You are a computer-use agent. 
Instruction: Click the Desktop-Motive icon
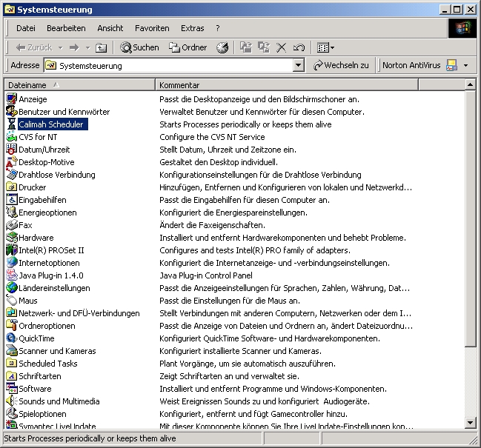pyautogui.click(x=12, y=161)
